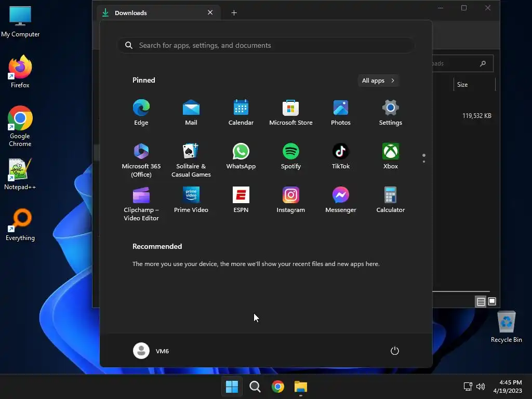Launch Solitaire & Casual Games
This screenshot has height=399, width=532.
[x=191, y=160]
